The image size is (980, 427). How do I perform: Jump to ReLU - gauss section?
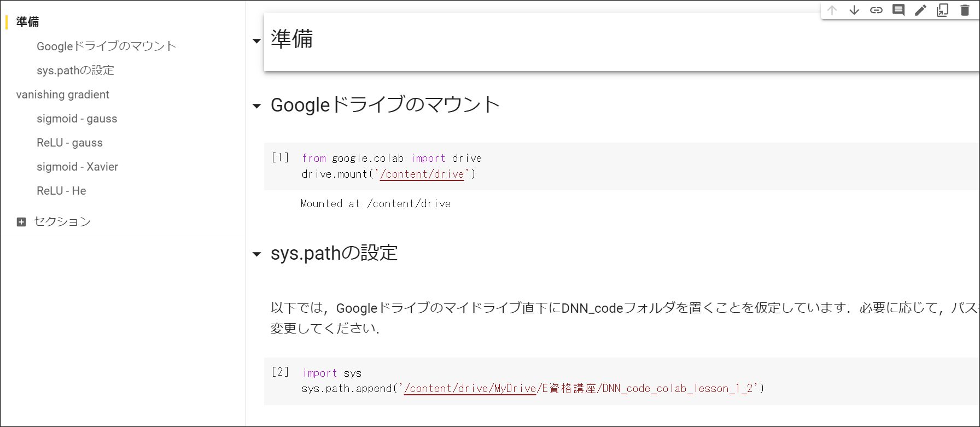coord(69,143)
